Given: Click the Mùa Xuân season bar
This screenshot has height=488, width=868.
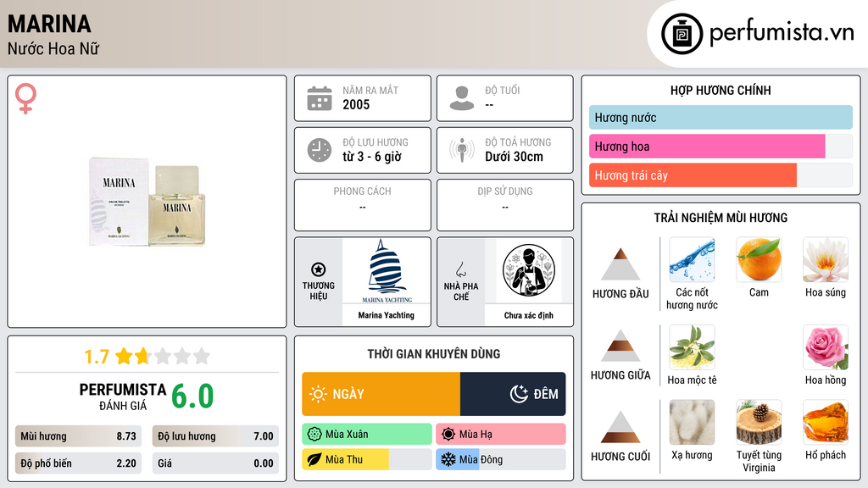Looking at the screenshot, I should click(367, 435).
